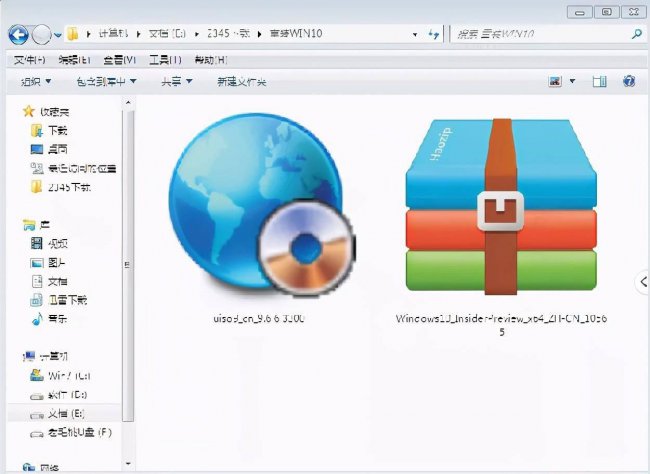
Task: Open the recent locations dropdown next to Forward
Action: click(x=58, y=35)
